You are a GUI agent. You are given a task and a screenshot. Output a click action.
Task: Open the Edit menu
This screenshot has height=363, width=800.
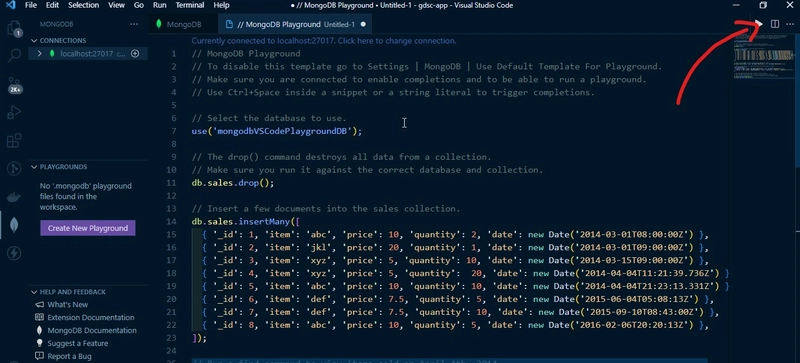52,5
